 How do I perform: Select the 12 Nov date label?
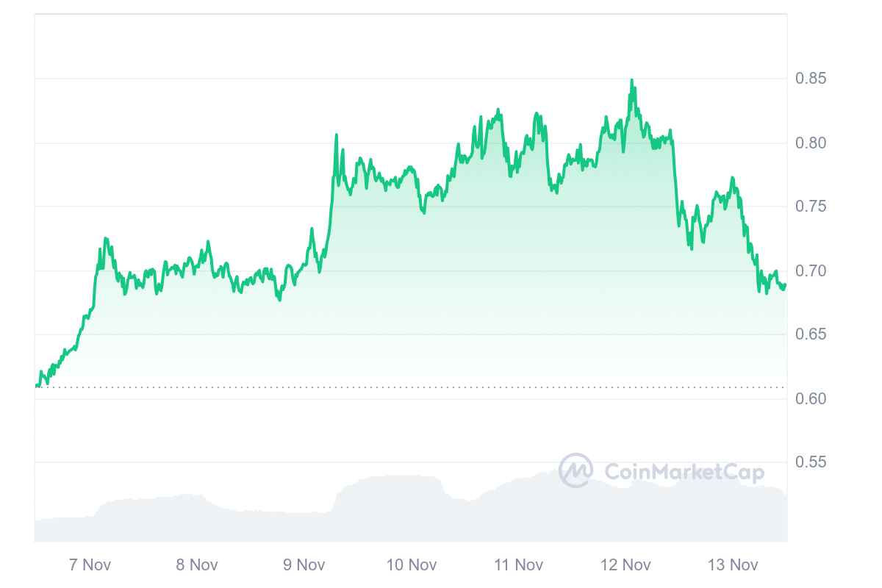(x=625, y=565)
